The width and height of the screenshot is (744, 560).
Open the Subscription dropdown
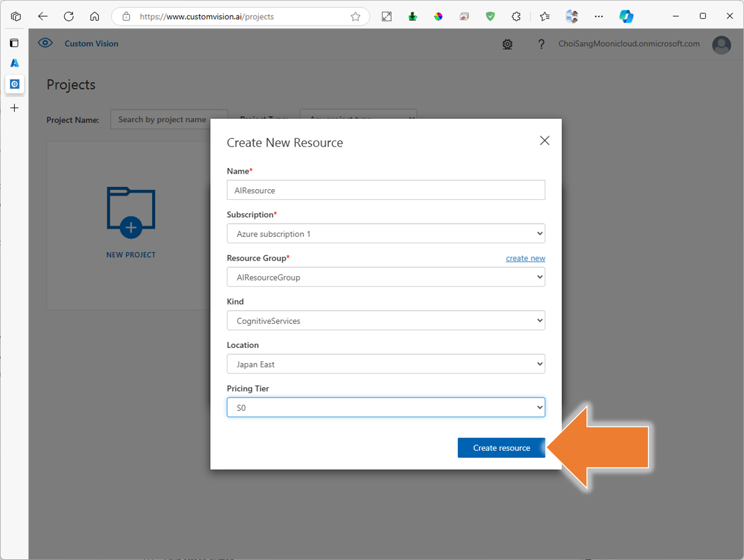pos(386,233)
